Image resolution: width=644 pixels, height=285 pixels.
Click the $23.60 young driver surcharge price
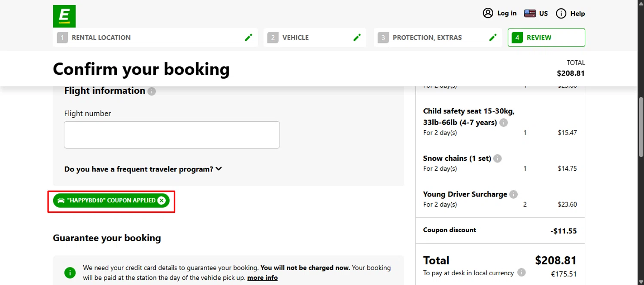[x=567, y=205]
